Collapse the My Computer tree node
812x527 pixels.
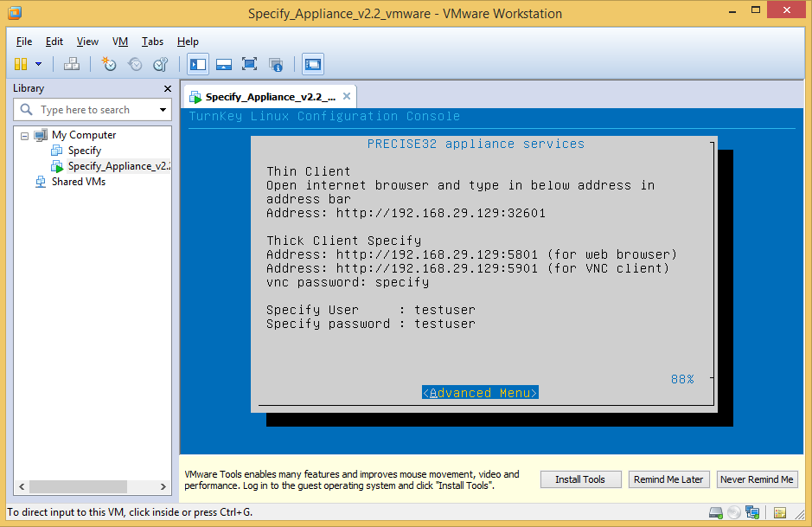[x=24, y=136]
